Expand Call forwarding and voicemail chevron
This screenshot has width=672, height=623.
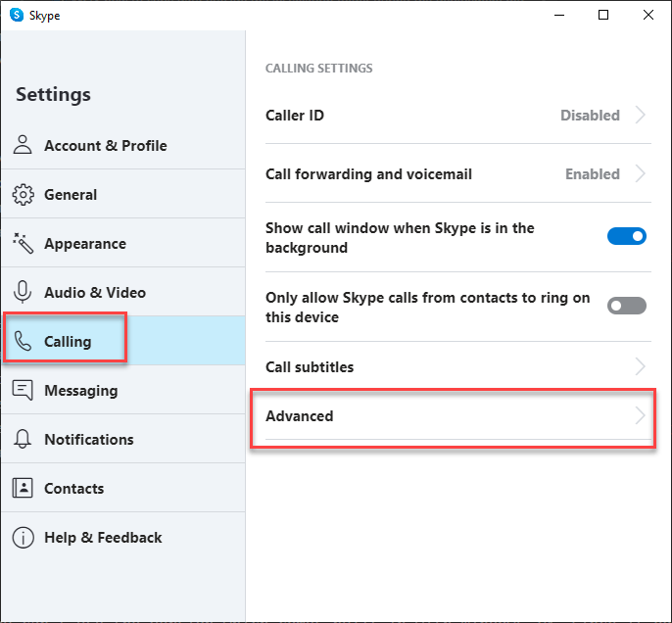(641, 173)
